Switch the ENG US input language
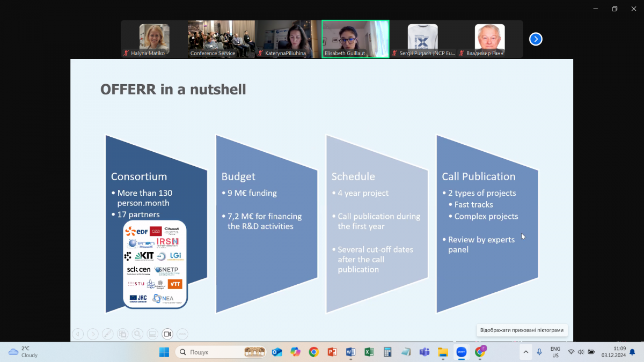644x362 pixels. point(555,352)
